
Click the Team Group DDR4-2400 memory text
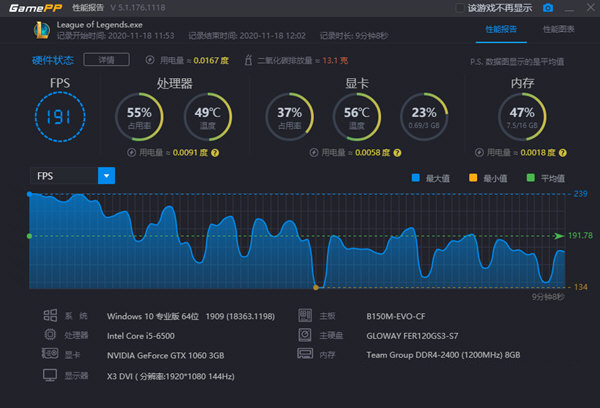(443, 355)
